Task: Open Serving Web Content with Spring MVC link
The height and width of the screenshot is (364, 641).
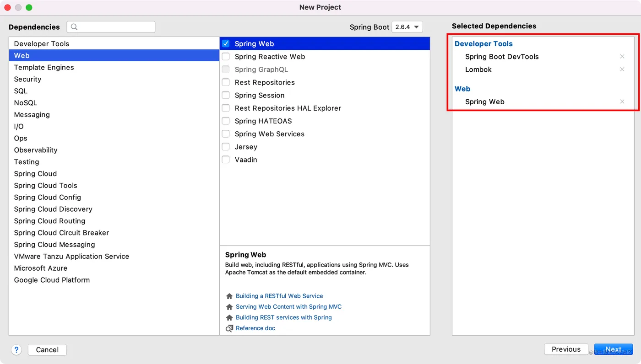Action: coord(288,307)
